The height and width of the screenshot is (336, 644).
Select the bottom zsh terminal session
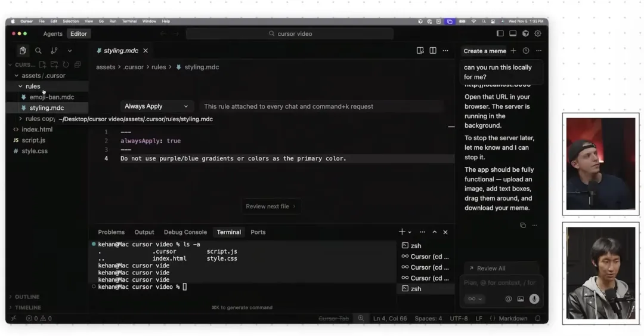425,289
